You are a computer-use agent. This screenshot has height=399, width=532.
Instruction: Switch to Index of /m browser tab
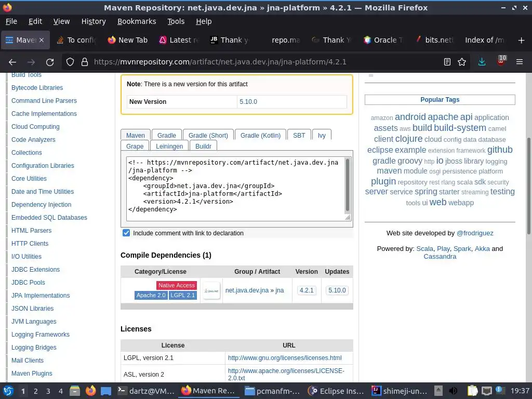485,40
